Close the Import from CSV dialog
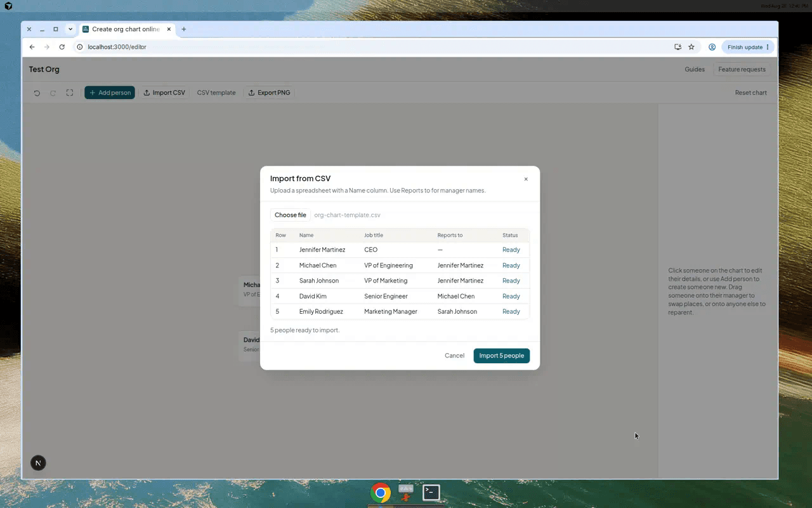 tap(526, 179)
